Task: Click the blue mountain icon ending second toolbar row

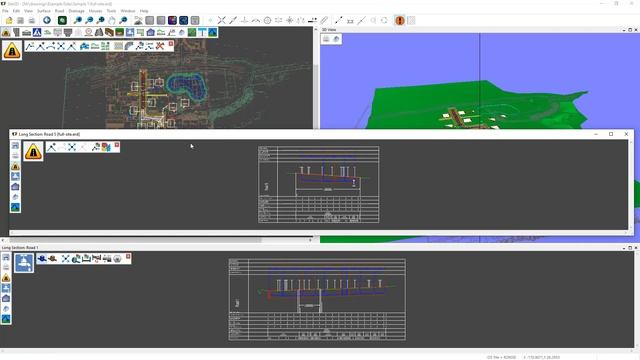Action: point(213,33)
